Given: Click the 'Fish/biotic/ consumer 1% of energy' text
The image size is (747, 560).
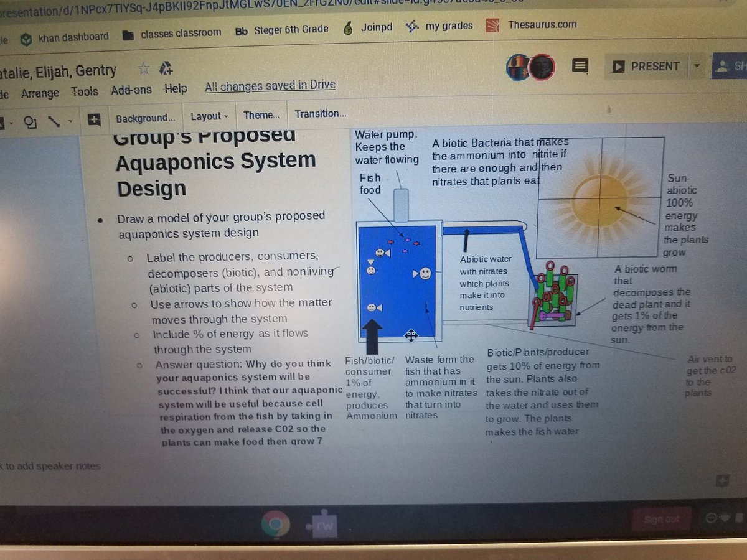Looking at the screenshot, I should coord(371,388).
